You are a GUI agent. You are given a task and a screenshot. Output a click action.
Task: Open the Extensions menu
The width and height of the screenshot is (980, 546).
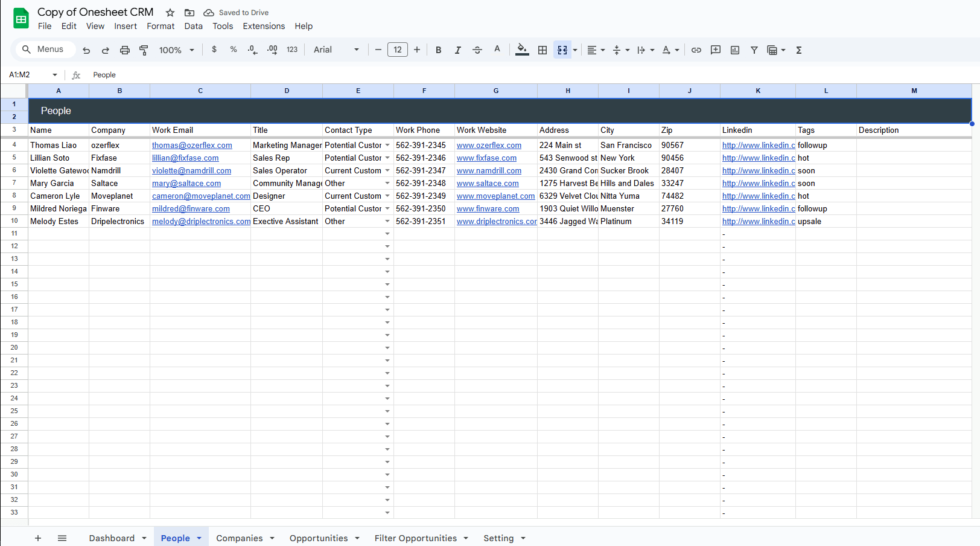264,26
